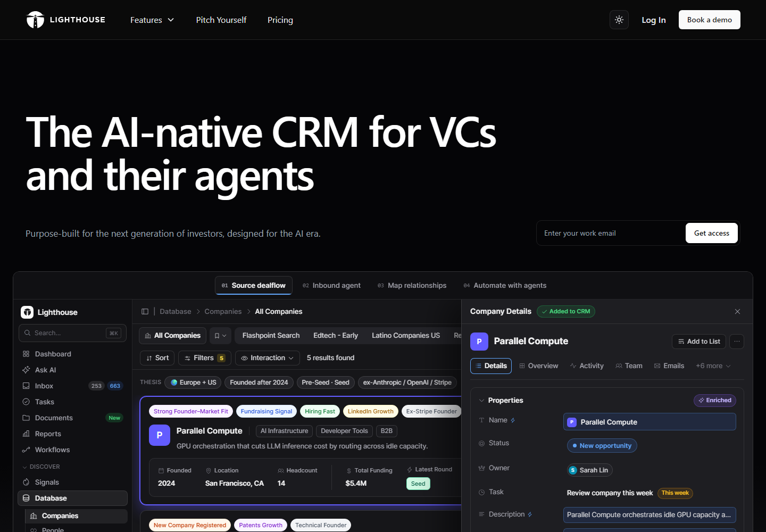Click the Dashboard grid icon
This screenshot has width=766, height=532.
point(26,354)
